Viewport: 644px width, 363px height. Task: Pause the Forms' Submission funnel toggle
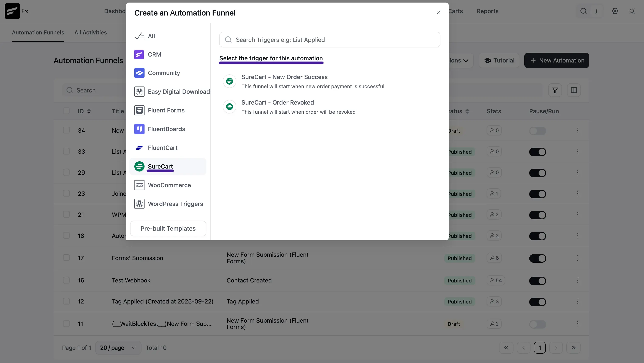(538, 258)
